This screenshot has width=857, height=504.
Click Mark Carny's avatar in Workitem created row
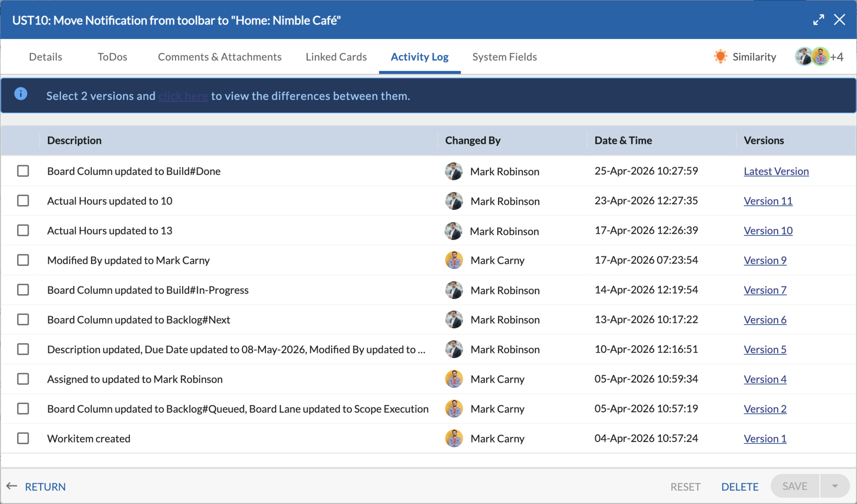[x=454, y=438]
